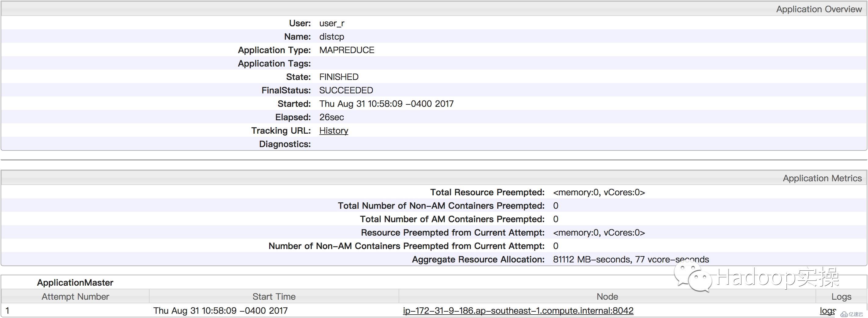This screenshot has width=868, height=318.
Task: Open the ip-172-31-9-186 node link
Action: pos(518,311)
